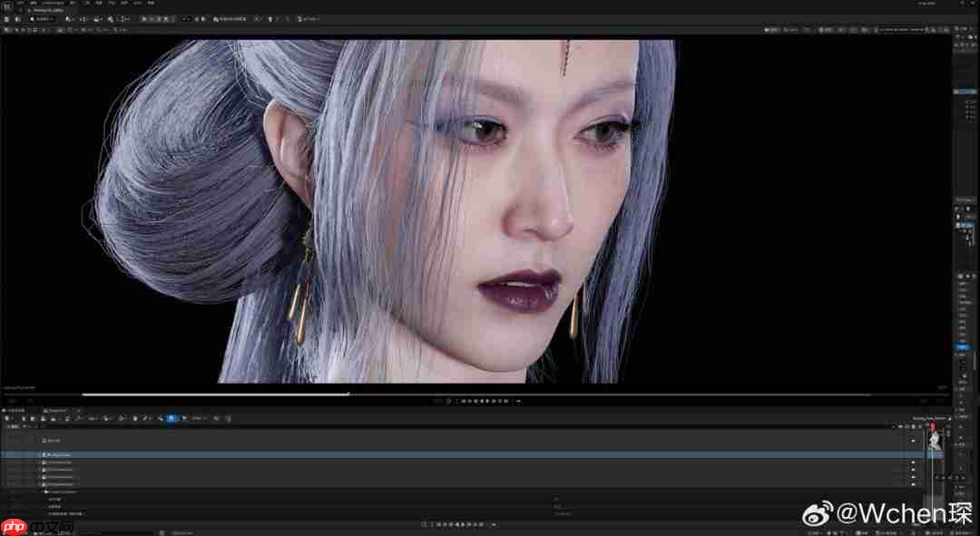Click the camera icon on top Sequencer track
The width and height of the screenshot is (980, 536).
[45, 440]
